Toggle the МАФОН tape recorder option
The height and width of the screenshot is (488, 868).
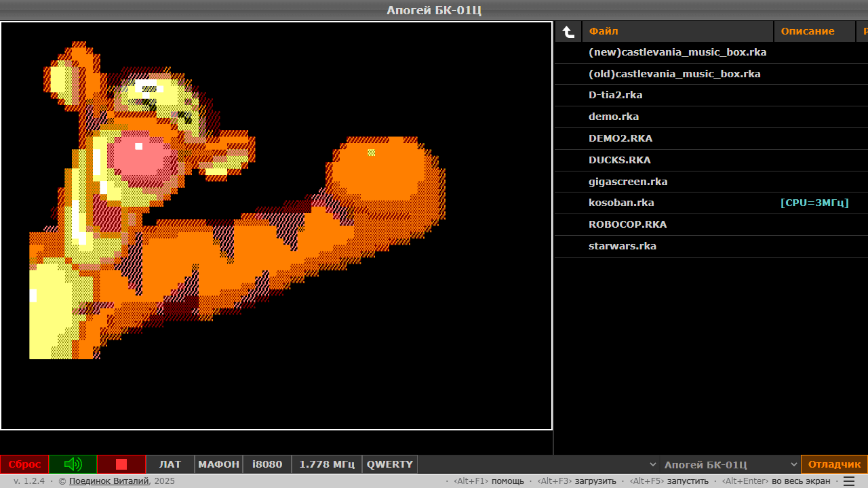218,464
